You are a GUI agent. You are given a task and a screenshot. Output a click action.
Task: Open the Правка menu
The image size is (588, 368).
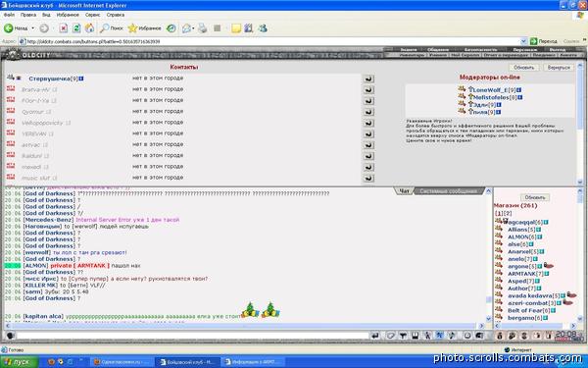pyautogui.click(x=28, y=15)
